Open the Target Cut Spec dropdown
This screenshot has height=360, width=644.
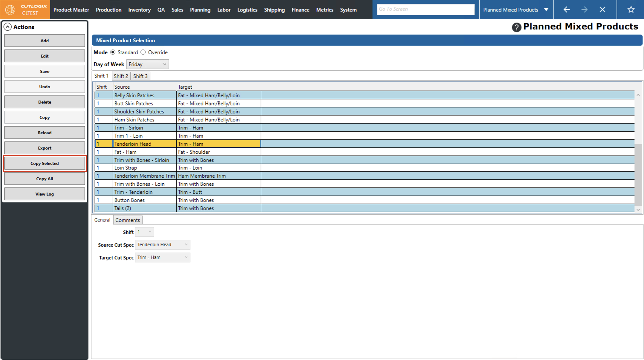(x=163, y=257)
